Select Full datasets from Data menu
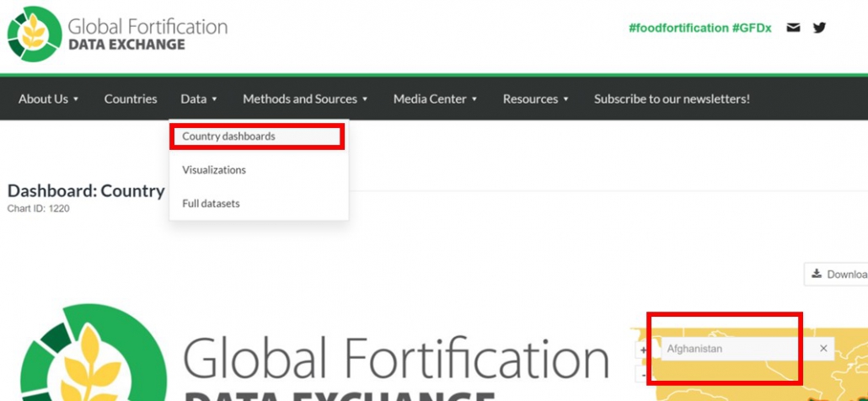868x401 pixels. coord(211,204)
